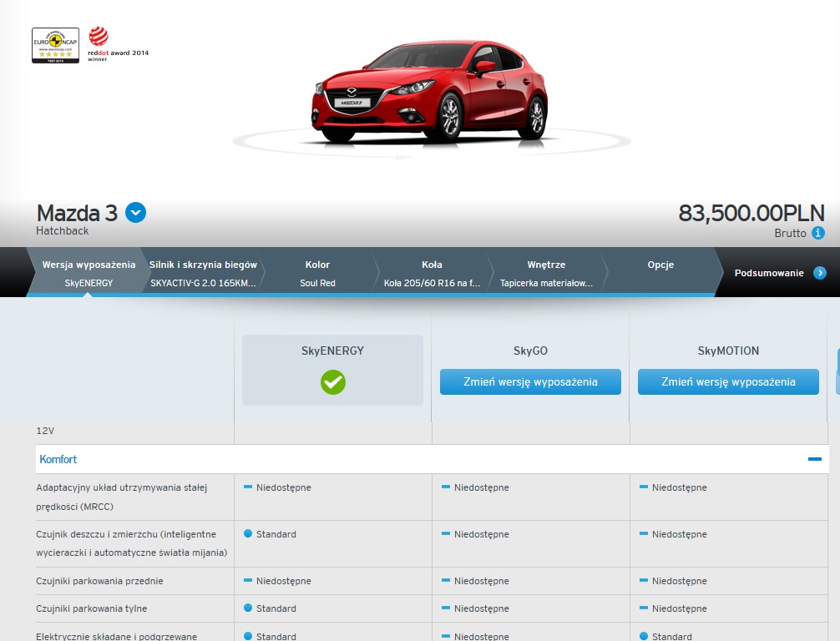
Task: Click Standard dot for rain sensor SkyENERGY
Action: coord(248,534)
